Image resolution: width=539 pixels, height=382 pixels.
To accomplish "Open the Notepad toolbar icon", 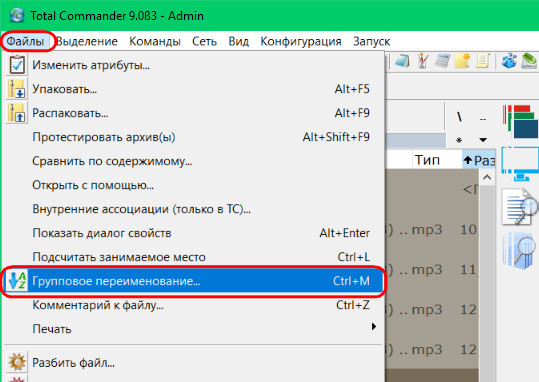I will [x=401, y=61].
